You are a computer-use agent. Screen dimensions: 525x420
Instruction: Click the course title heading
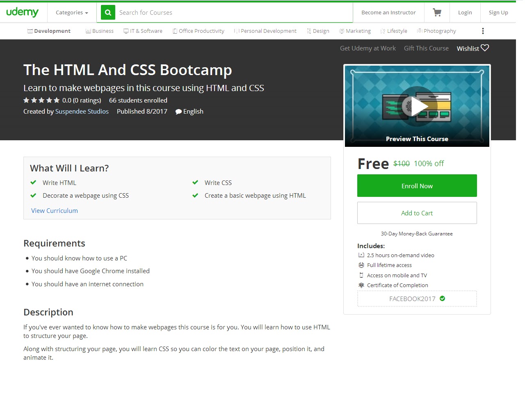point(128,70)
